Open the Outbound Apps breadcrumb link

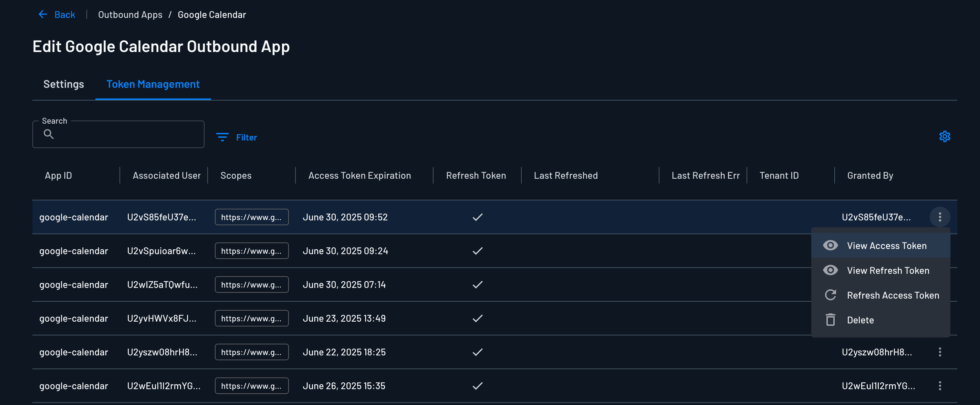[x=130, y=14]
